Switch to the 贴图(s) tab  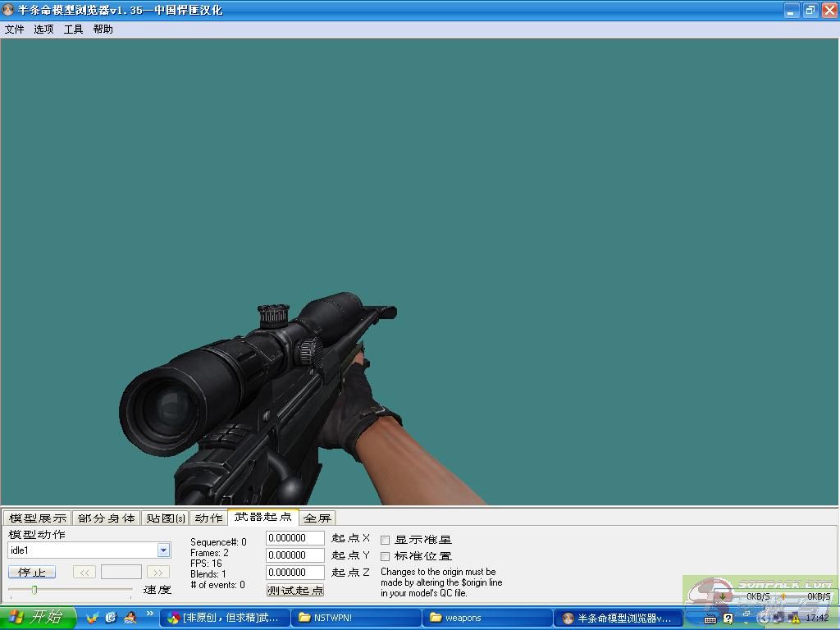[165, 518]
